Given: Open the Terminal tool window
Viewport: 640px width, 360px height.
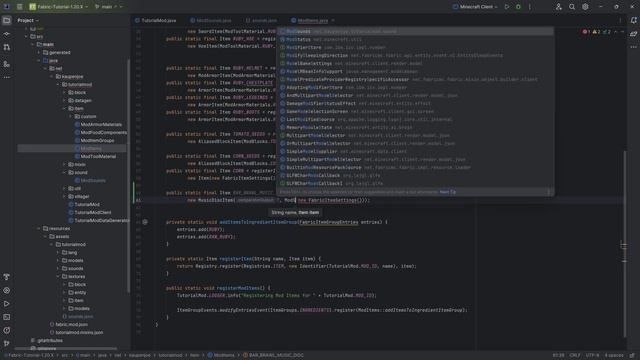Looking at the screenshot, I should click(7, 317).
